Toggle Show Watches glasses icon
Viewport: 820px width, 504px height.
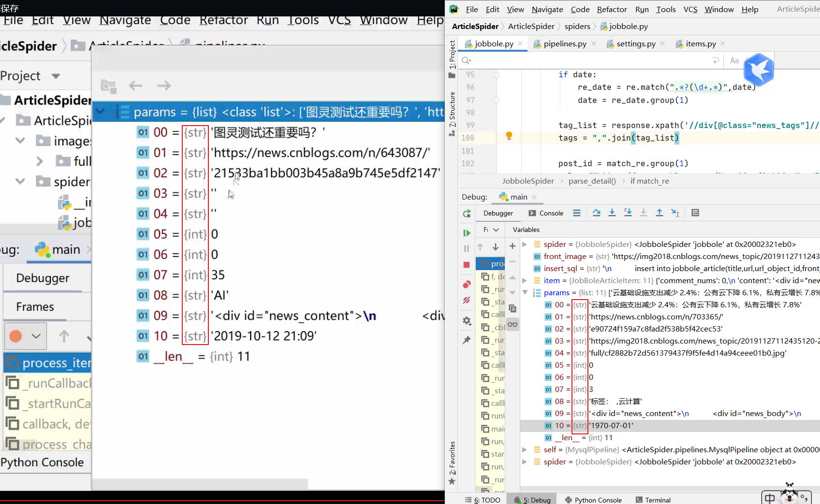(x=512, y=324)
